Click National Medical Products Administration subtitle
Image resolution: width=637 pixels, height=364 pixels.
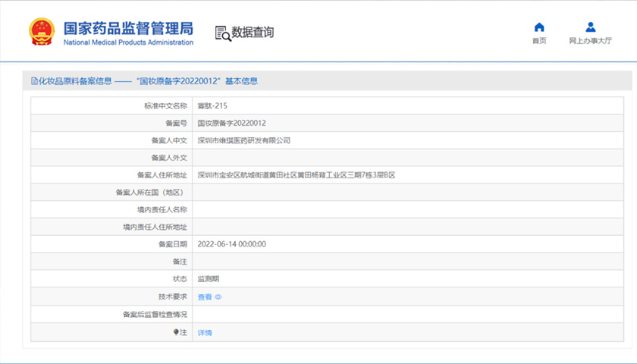coord(128,42)
